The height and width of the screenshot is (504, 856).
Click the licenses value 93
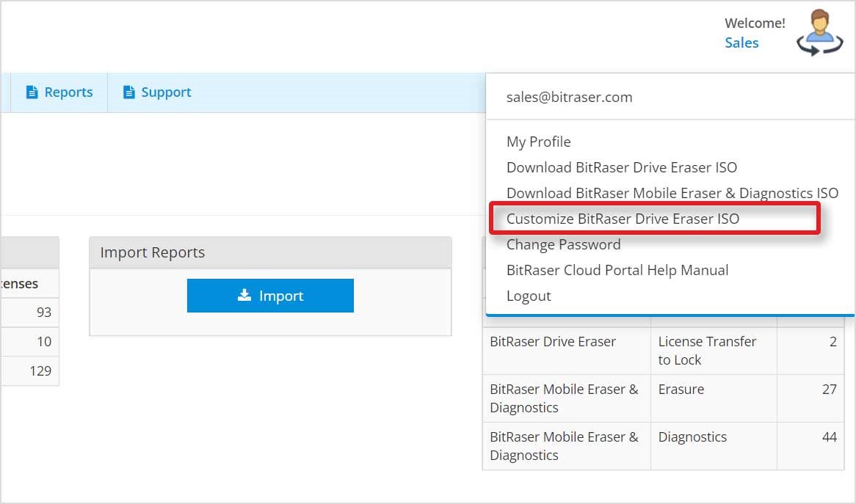tap(43, 313)
